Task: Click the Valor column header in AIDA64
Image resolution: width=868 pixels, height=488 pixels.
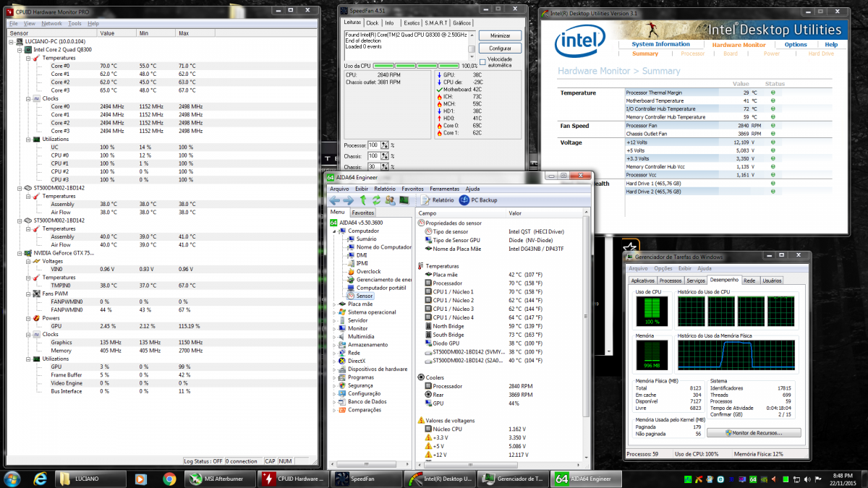Action: (x=544, y=213)
